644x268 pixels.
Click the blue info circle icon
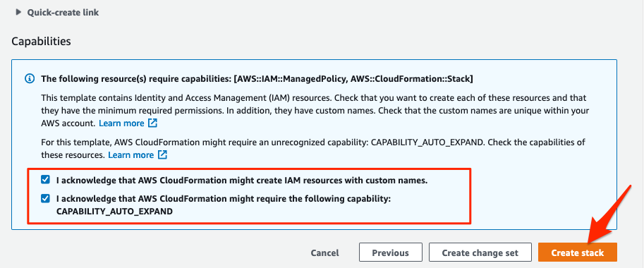click(x=30, y=79)
